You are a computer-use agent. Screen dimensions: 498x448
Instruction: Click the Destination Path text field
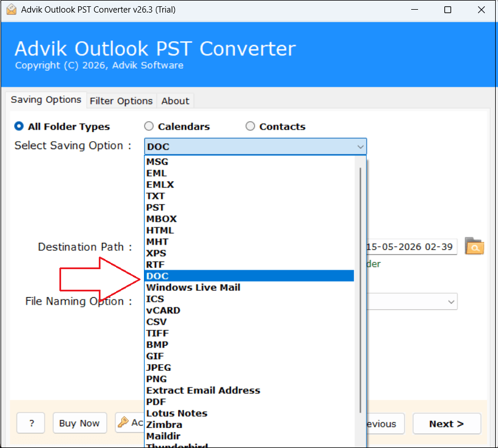pos(412,247)
